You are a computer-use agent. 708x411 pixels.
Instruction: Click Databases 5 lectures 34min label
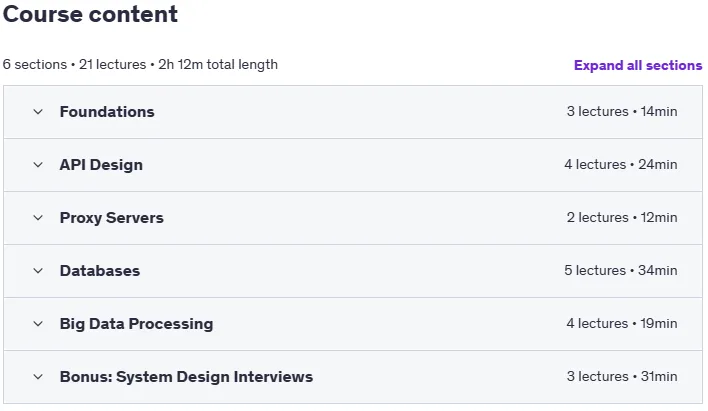pos(620,271)
